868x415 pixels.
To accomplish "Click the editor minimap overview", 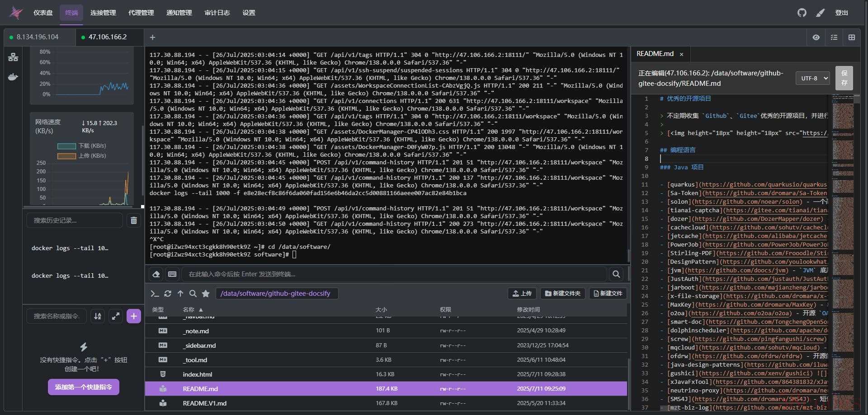I will [843, 253].
